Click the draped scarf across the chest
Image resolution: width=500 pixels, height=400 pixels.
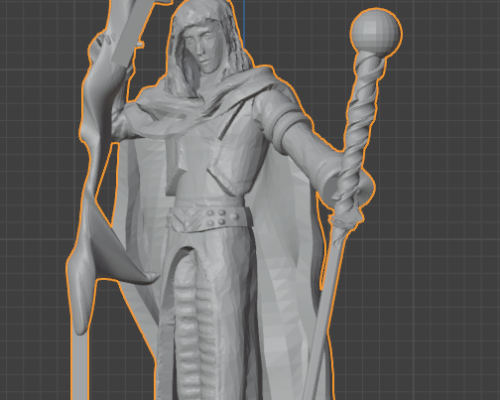(x=200, y=107)
